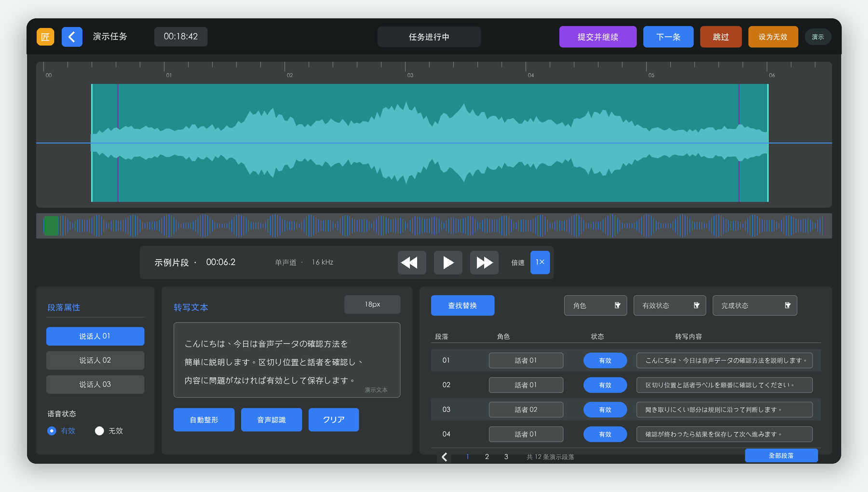Screen dimensions: 868x492
Task: Click the right edge handle of the selected region
Action: [768, 143]
